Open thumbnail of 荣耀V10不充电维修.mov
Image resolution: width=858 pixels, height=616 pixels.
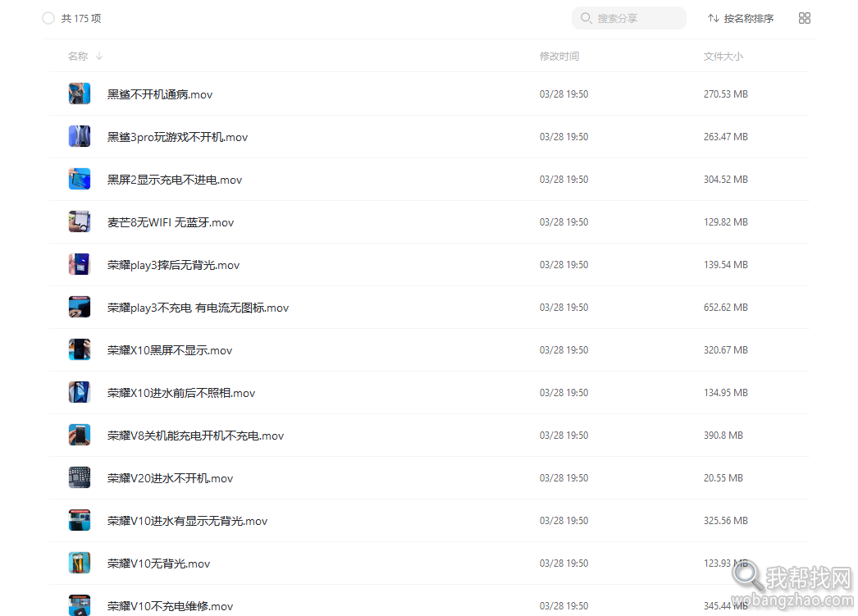tap(80, 605)
